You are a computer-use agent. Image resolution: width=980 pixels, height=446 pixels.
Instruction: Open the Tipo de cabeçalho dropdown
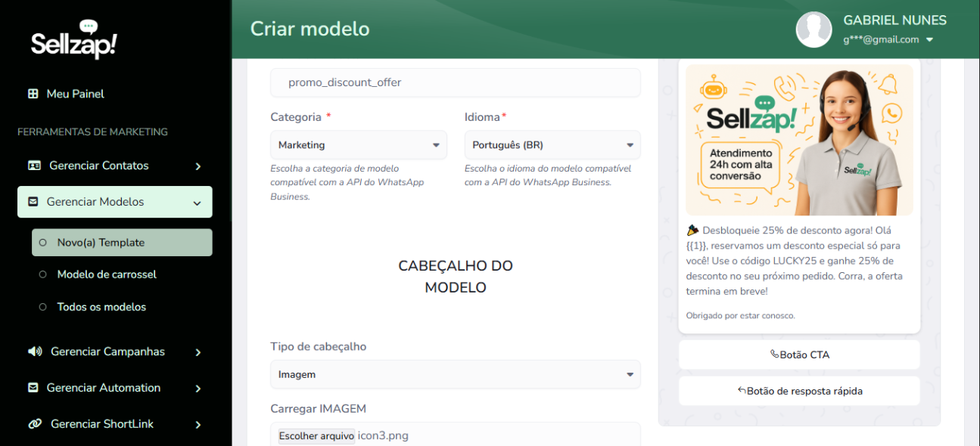(x=455, y=374)
